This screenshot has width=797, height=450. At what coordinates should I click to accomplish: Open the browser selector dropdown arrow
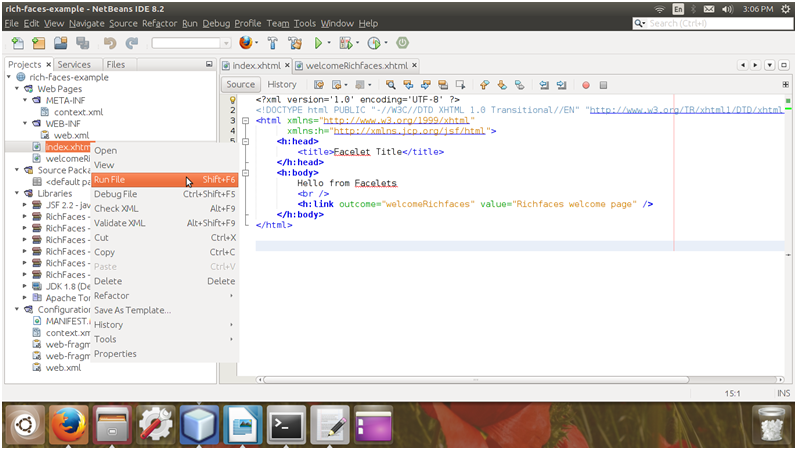click(256, 43)
